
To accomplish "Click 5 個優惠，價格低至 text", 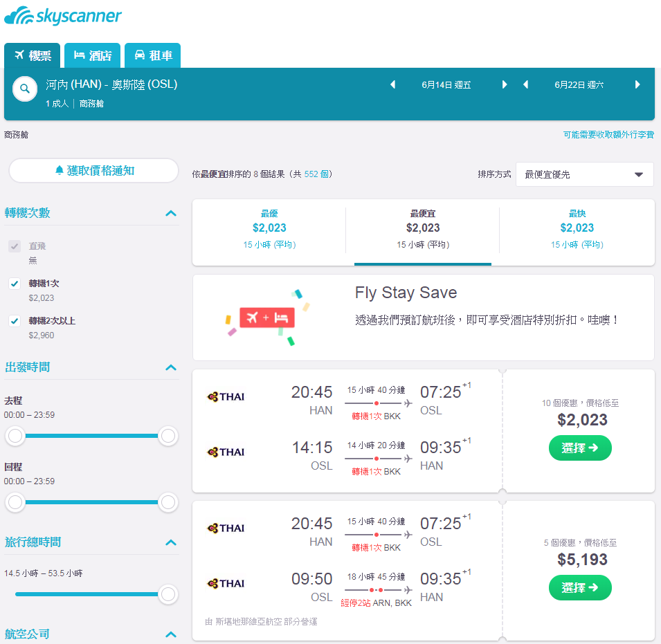I will click(581, 542).
